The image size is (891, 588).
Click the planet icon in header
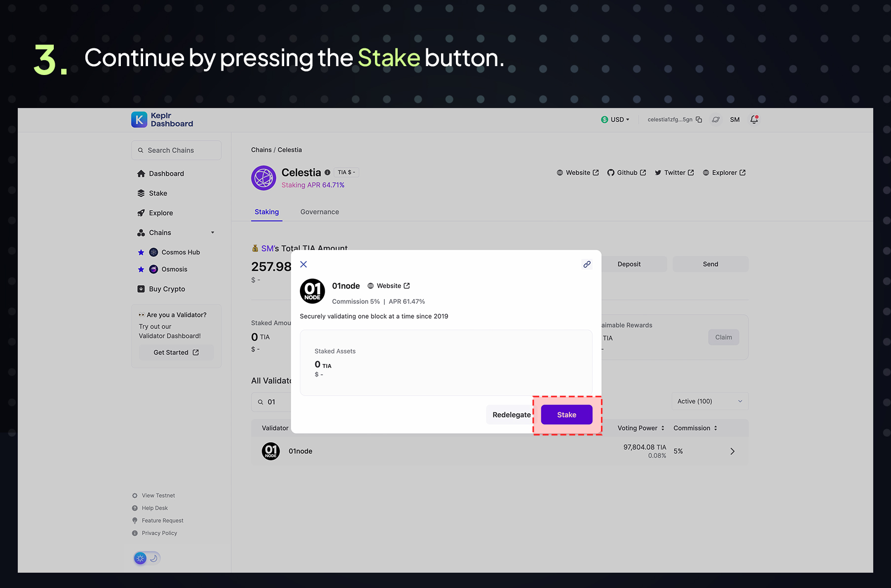[x=715, y=120]
